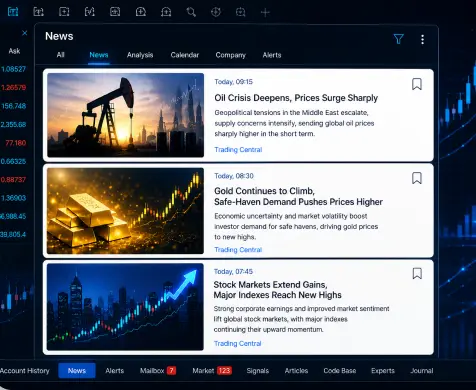Close the Ask quotes panel with X

(x=25, y=33)
